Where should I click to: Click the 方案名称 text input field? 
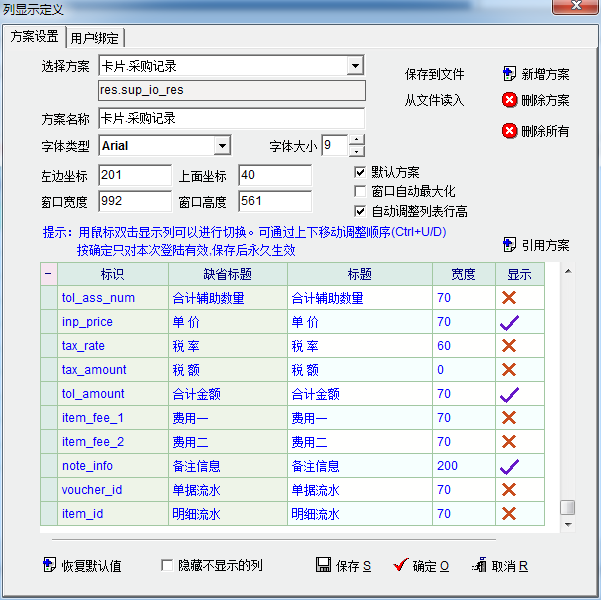tap(230, 118)
